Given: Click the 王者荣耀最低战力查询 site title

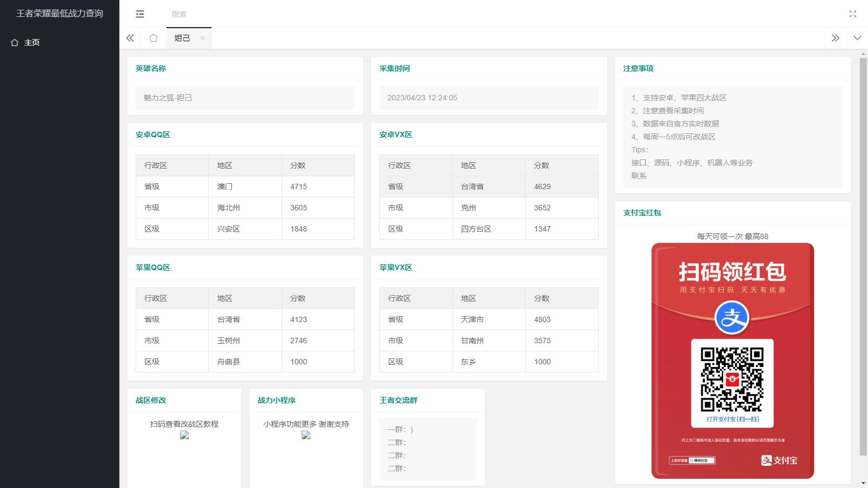Looking at the screenshot, I should pos(60,14).
